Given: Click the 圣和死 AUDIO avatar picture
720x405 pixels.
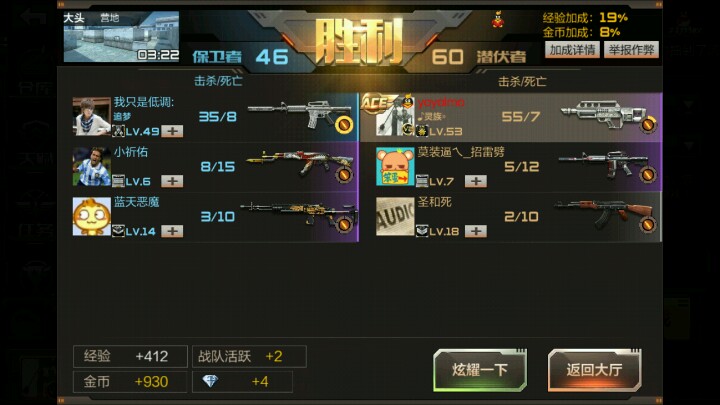Looking at the screenshot, I should 395,216.
